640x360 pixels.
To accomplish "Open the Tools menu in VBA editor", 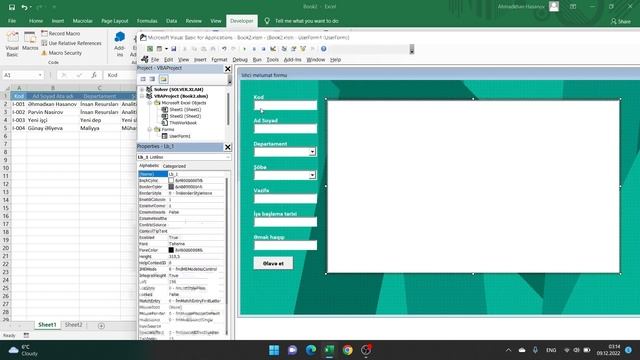I will coord(272,60).
